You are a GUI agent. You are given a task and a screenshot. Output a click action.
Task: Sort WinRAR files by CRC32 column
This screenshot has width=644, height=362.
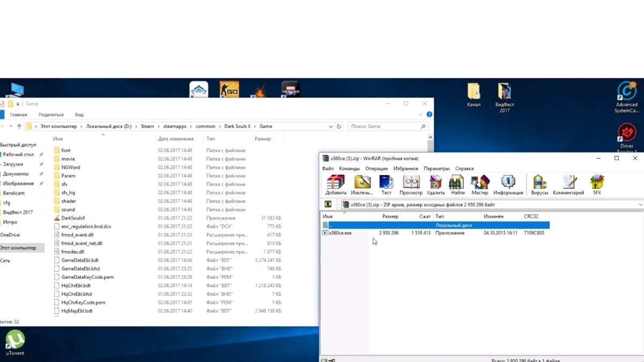pyautogui.click(x=535, y=216)
